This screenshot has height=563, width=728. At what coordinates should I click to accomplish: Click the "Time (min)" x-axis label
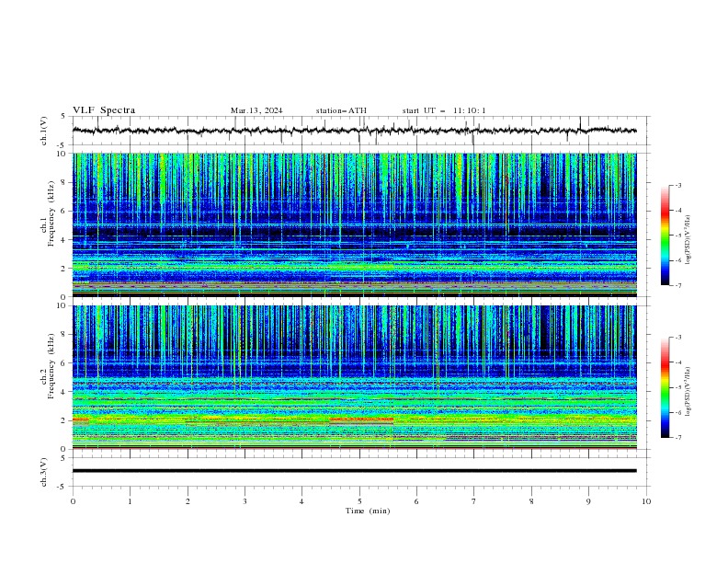[368, 511]
